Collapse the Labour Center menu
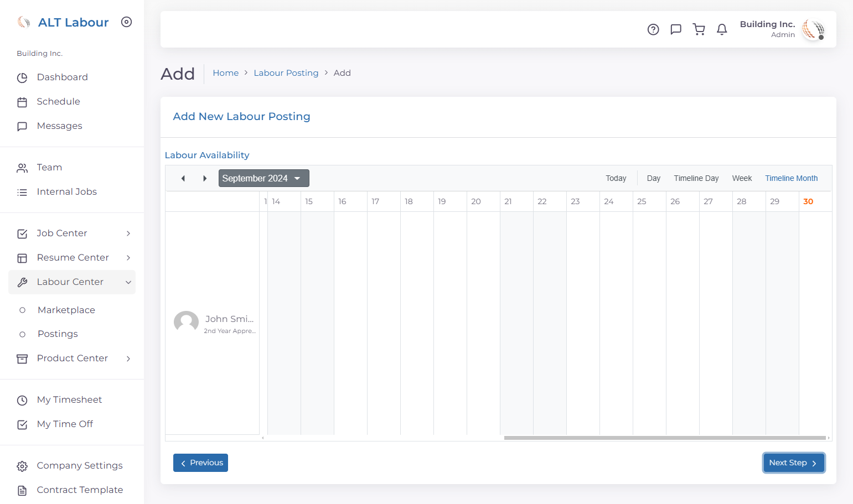The image size is (853, 504). click(x=72, y=282)
